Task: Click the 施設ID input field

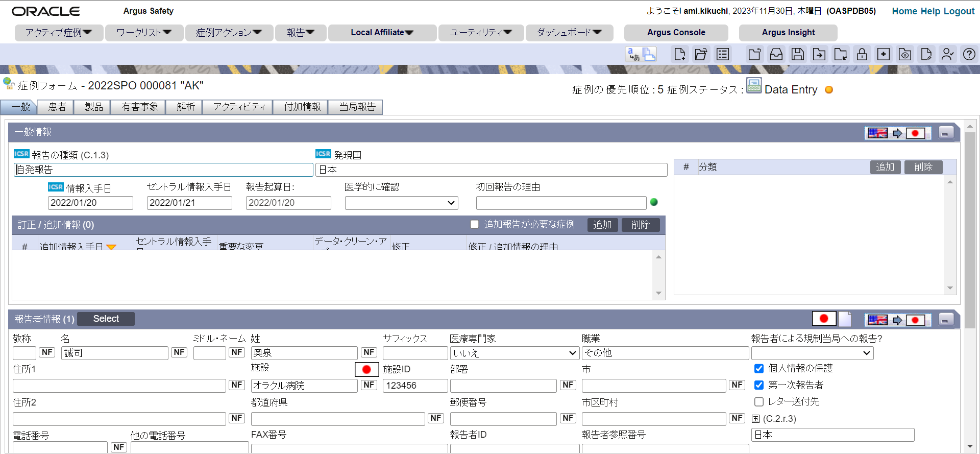Action: [415, 386]
